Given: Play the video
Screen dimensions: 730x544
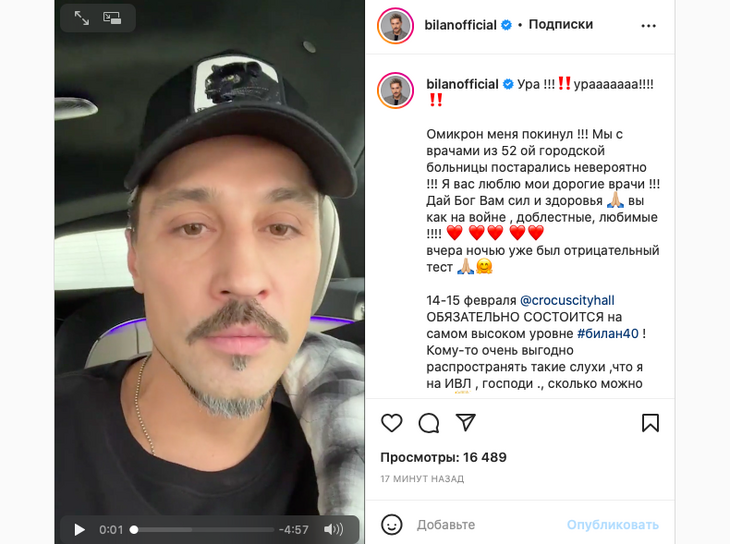Looking at the screenshot, I should (x=80, y=530).
